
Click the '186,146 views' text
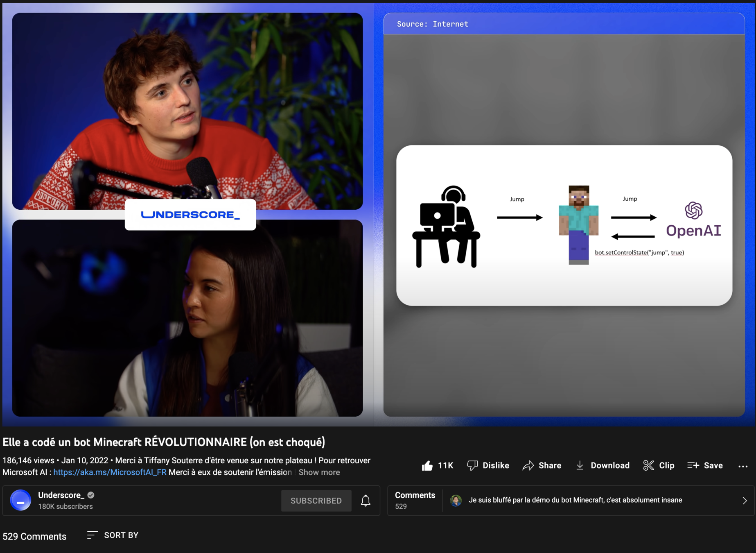(x=28, y=460)
